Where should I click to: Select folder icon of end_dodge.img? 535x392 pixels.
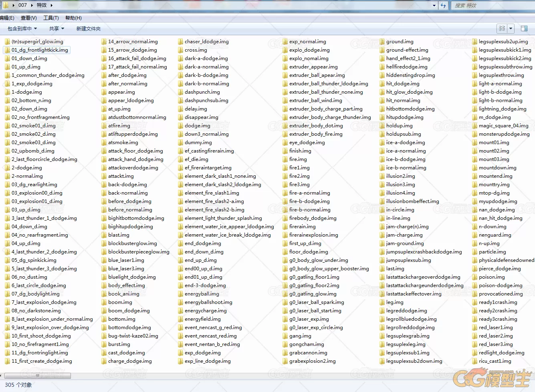(x=180, y=243)
